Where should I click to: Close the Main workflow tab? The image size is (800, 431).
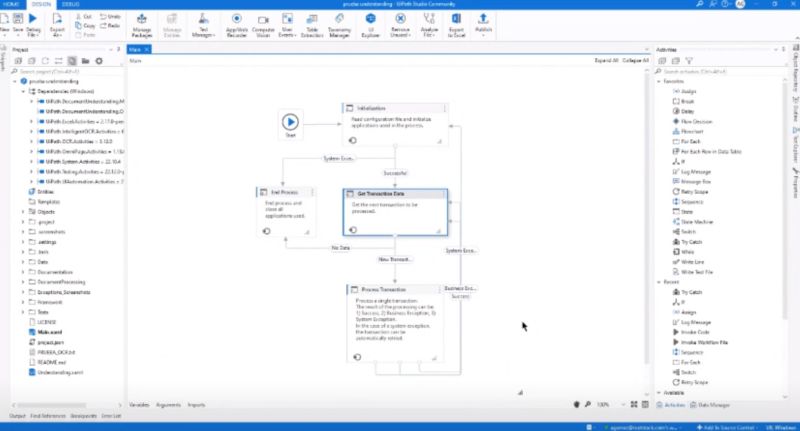tap(146, 49)
